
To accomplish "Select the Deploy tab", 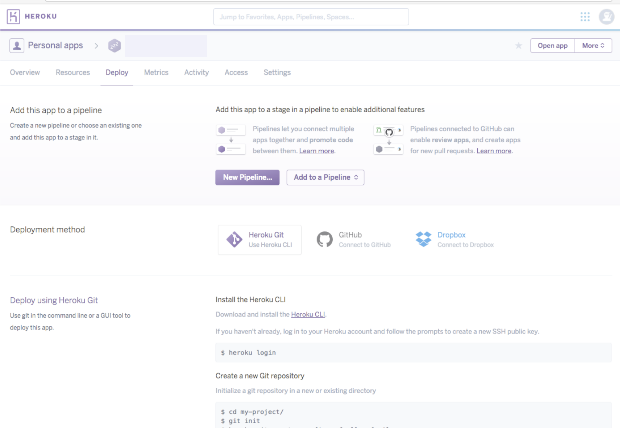I will 117,72.
